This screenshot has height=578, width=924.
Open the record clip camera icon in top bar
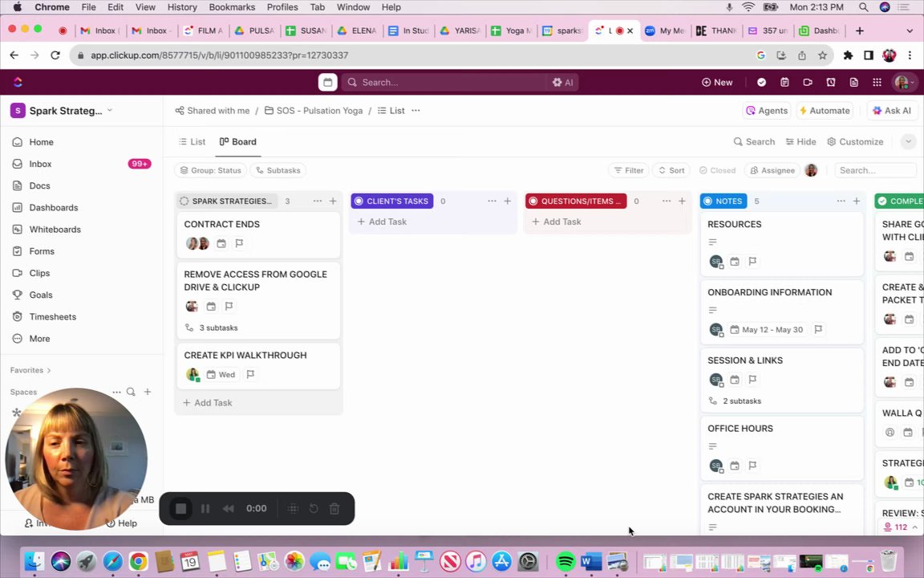[x=808, y=83]
